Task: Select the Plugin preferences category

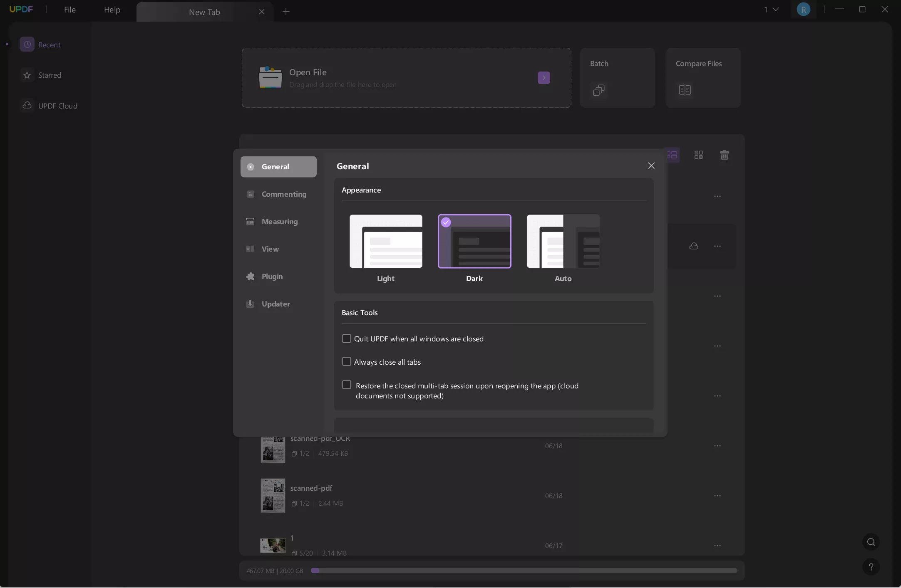Action: 278,277
